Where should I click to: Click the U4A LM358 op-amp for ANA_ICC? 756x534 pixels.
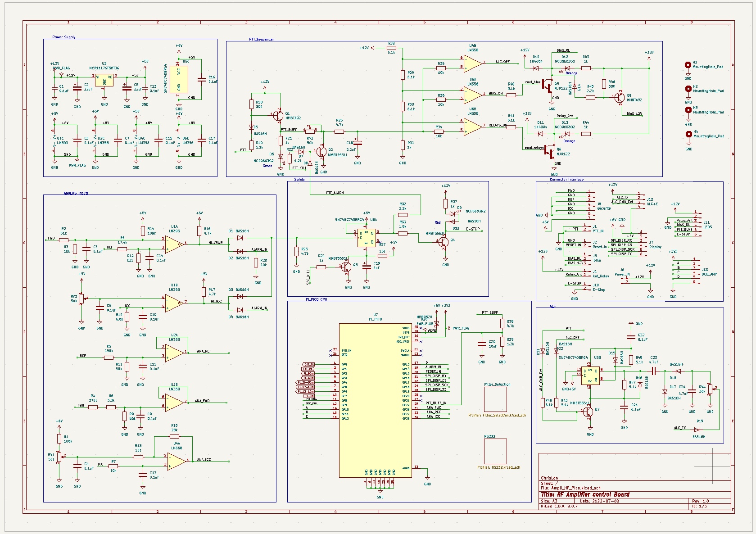(x=176, y=461)
